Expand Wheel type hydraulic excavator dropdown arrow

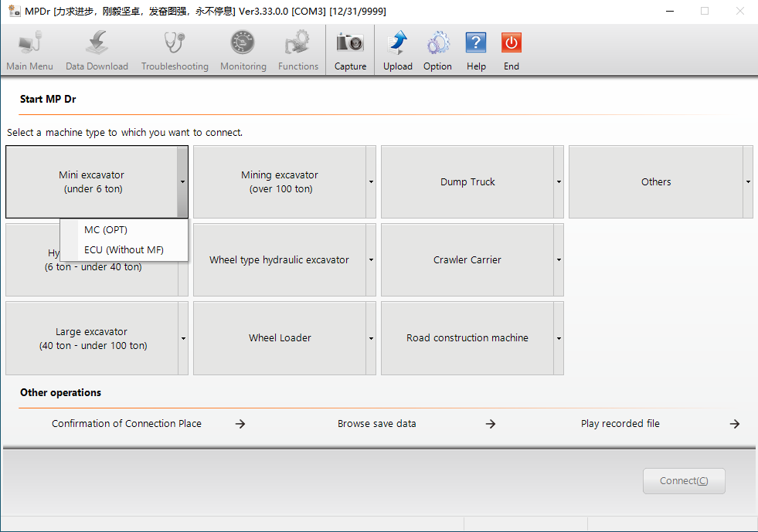(371, 260)
